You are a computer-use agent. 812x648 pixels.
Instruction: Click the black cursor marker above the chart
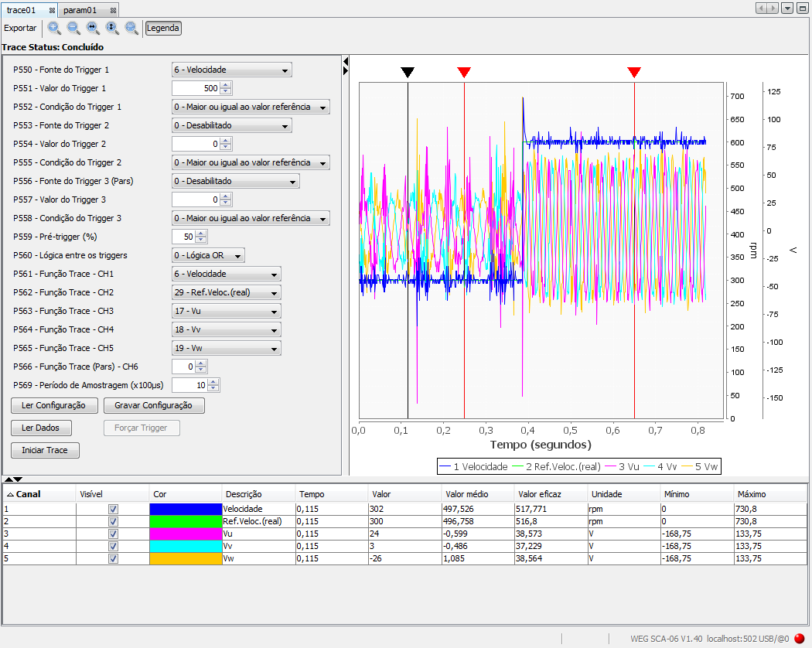[x=408, y=73]
